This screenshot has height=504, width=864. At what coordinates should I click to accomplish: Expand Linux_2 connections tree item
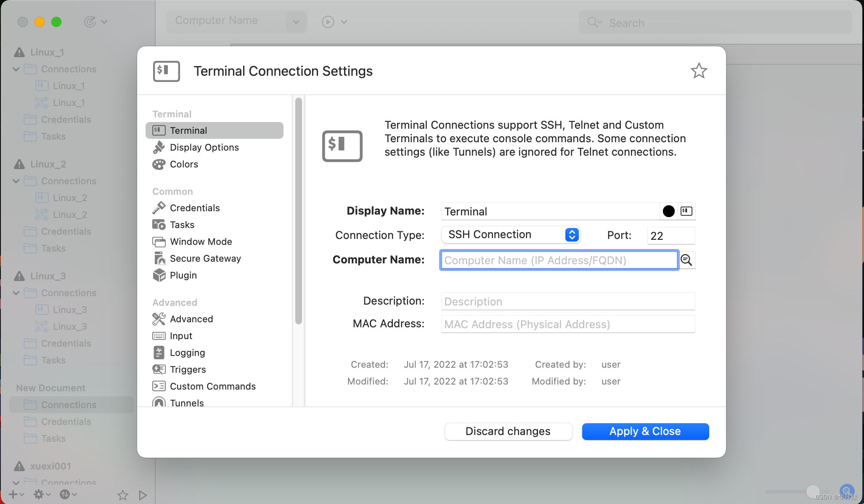pyautogui.click(x=16, y=180)
